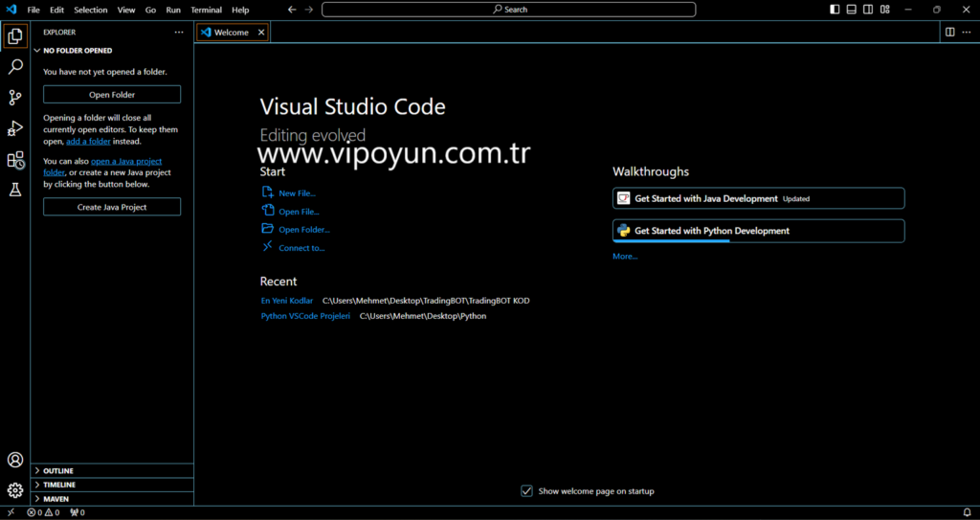Open the Selection menu

point(91,10)
